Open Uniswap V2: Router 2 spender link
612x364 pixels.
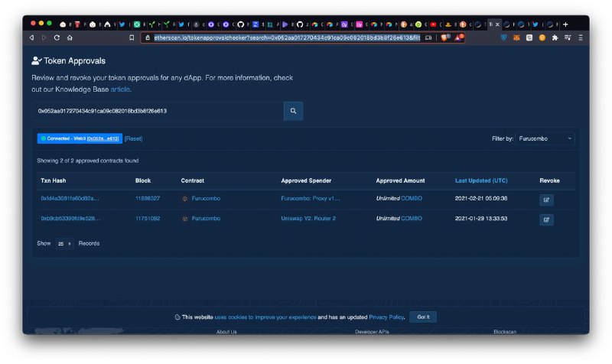click(308, 219)
